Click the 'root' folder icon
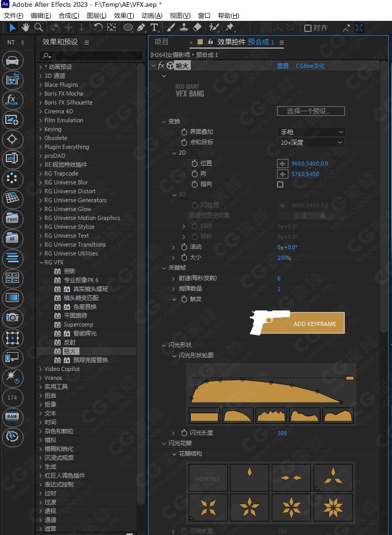The height and width of the screenshot is (535, 392). (13, 219)
